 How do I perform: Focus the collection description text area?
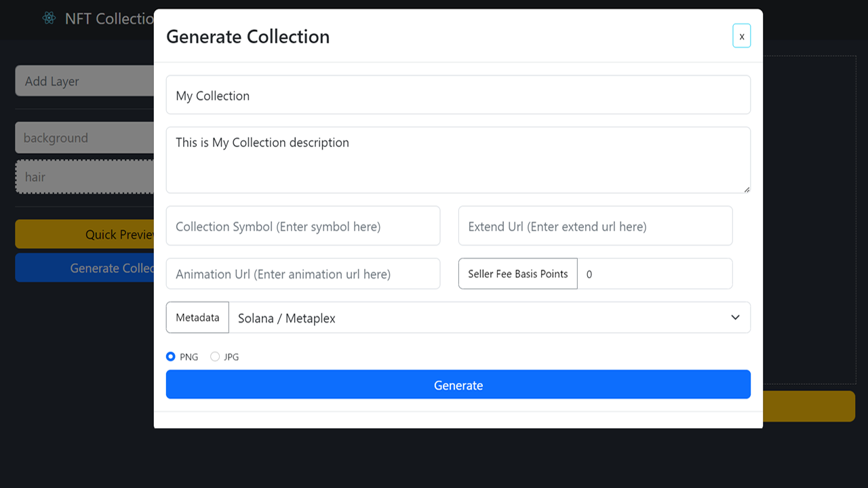(x=458, y=159)
